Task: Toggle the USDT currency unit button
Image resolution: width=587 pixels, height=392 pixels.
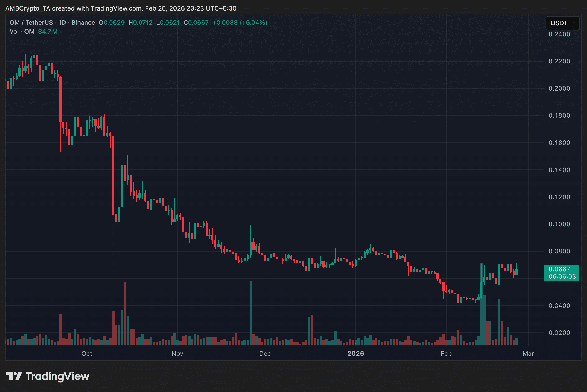Action: [x=562, y=23]
